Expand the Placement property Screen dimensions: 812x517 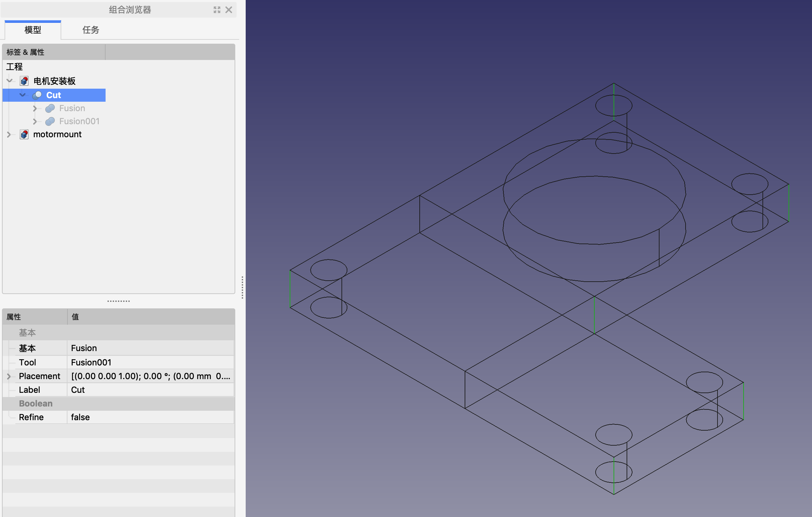[9, 376]
